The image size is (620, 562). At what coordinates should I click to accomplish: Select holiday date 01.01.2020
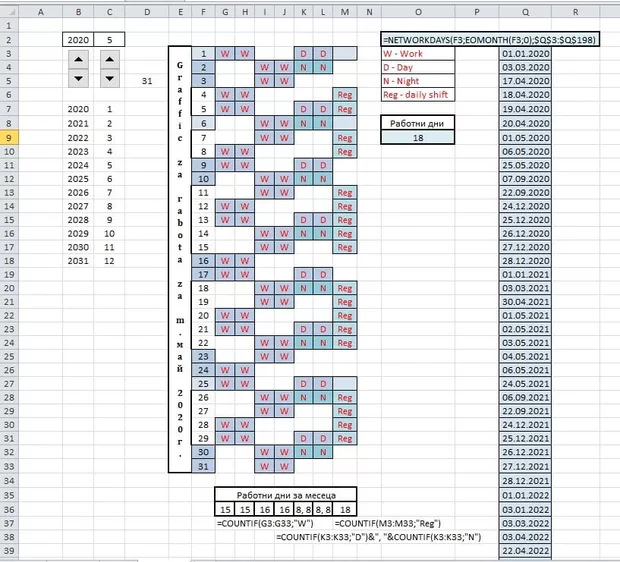point(525,54)
